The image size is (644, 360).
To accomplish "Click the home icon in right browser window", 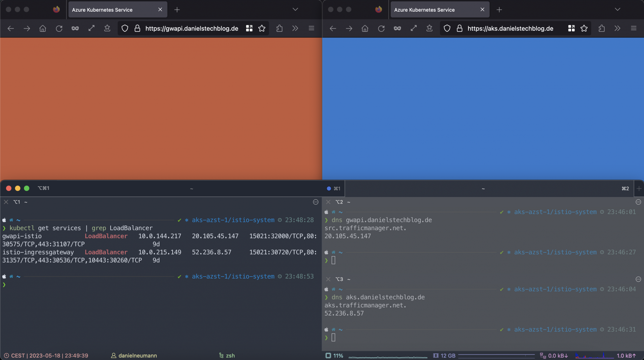I will 365,28.
